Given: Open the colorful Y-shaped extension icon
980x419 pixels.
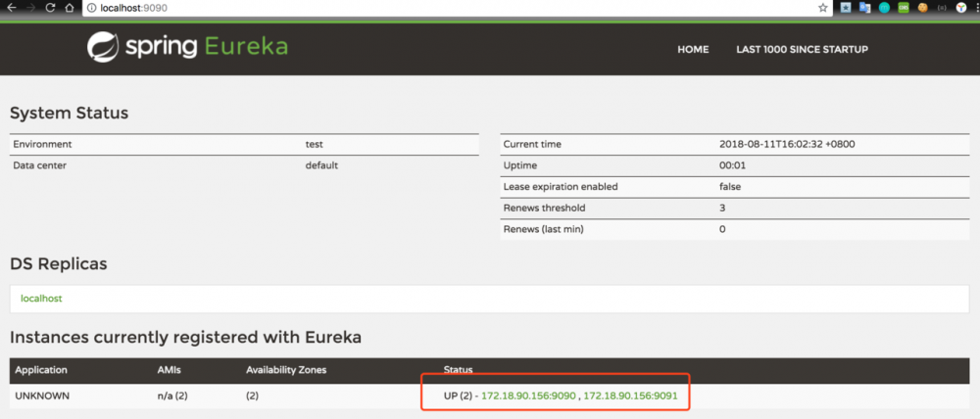Looking at the screenshot, I should [x=960, y=8].
